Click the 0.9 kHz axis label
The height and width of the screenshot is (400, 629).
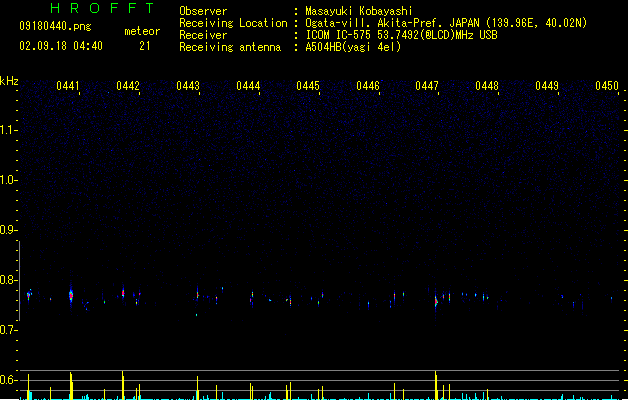click(x=8, y=230)
